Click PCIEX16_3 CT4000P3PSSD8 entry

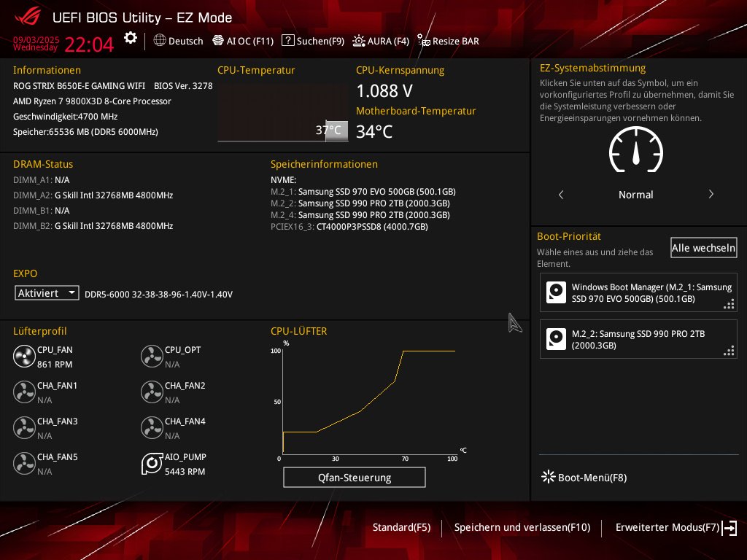349,227
